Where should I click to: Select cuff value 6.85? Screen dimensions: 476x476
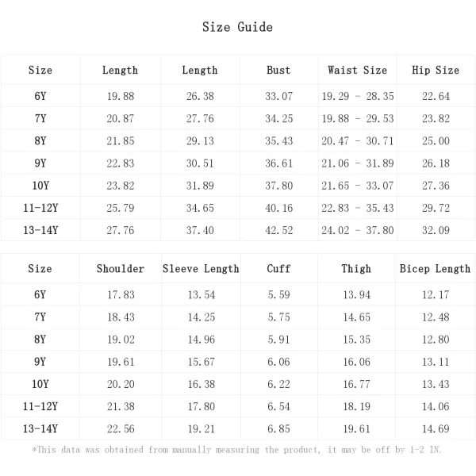(278, 428)
